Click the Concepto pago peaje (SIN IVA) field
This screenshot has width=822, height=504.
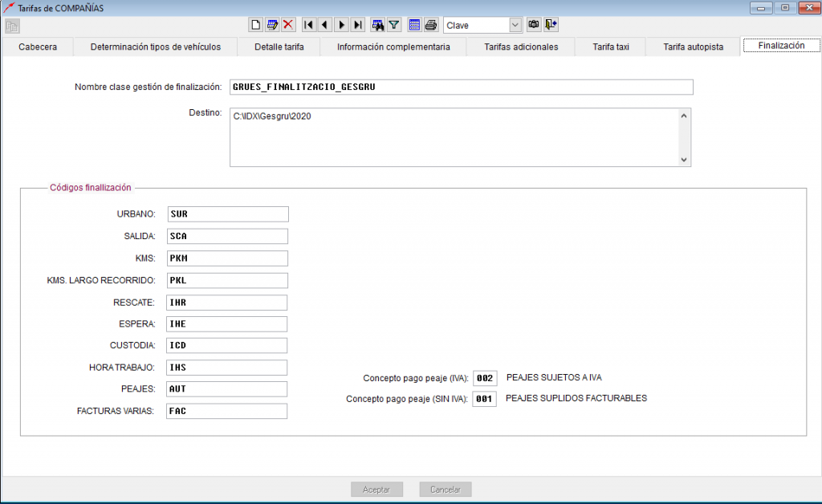(x=484, y=399)
